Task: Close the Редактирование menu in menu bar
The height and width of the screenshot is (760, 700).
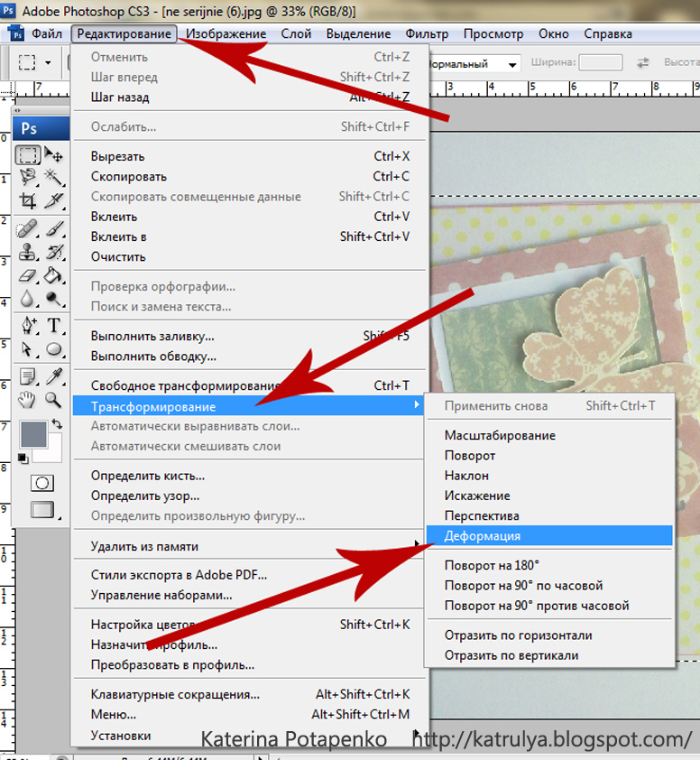Action: (x=124, y=34)
